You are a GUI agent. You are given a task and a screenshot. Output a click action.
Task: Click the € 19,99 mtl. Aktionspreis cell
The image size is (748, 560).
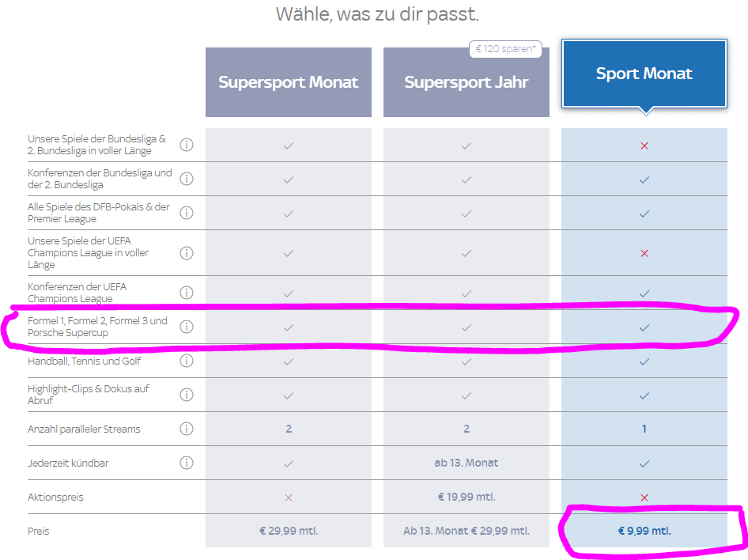467,497
